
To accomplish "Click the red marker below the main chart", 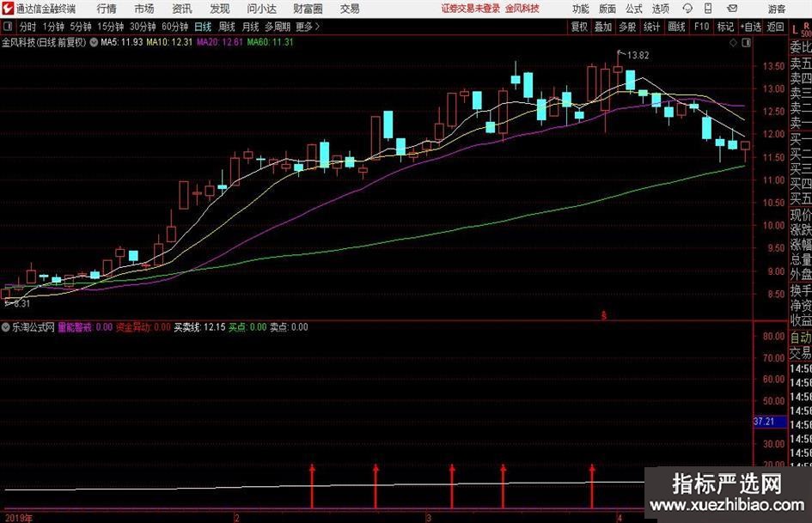I will pyautogui.click(x=603, y=314).
